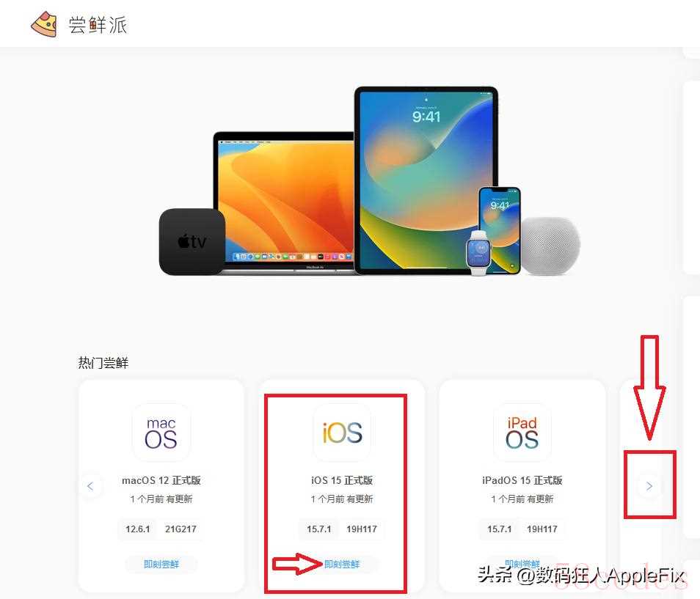Screen dimensions: 700x599
Task: Click the HomePod mini in the banner
Action: [550, 246]
